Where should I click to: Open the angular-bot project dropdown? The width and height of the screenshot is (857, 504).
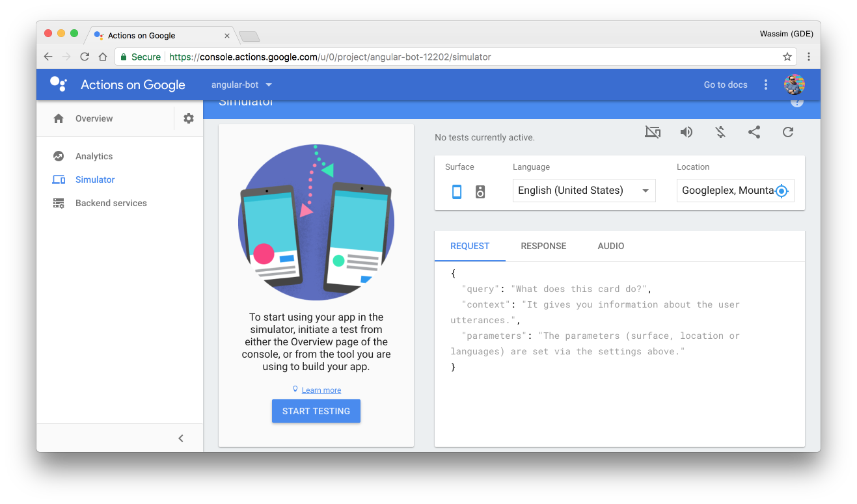[x=241, y=85]
